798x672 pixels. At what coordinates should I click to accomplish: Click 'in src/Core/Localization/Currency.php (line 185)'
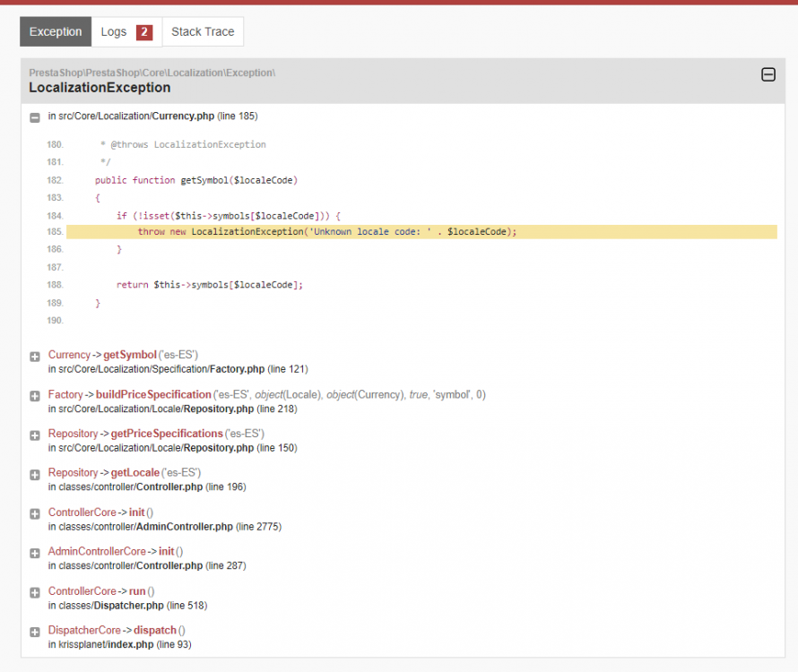[x=152, y=116]
